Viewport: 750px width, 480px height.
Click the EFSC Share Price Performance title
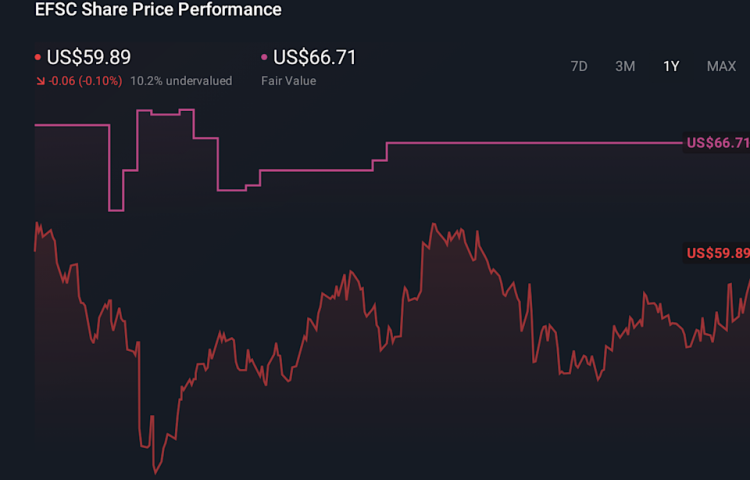point(158,10)
